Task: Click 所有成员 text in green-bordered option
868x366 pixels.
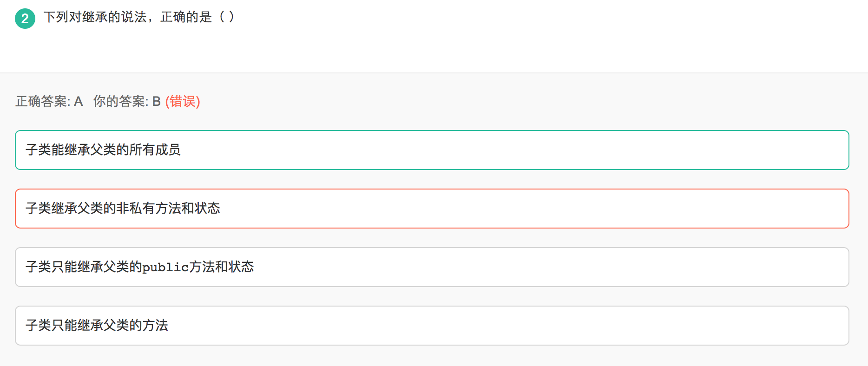Action: coord(155,150)
